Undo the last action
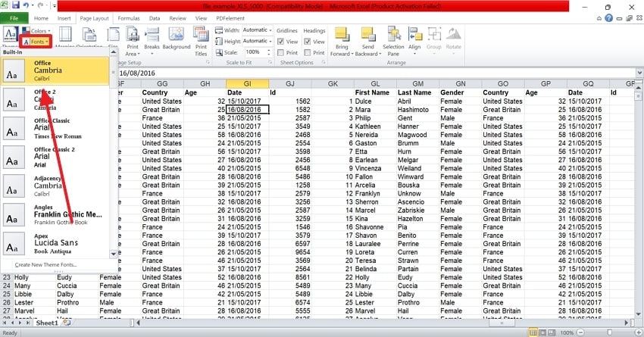This screenshot has width=644, height=337. pyautogui.click(x=27, y=5)
